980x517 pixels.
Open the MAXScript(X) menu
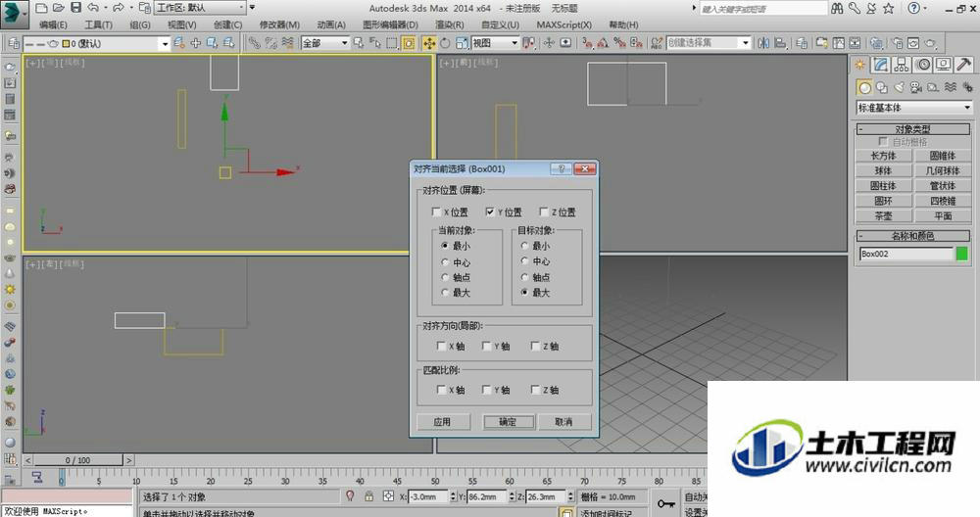pos(563,25)
